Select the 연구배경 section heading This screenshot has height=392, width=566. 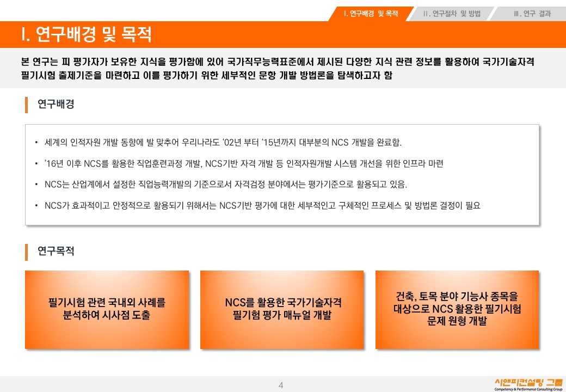[56, 105]
